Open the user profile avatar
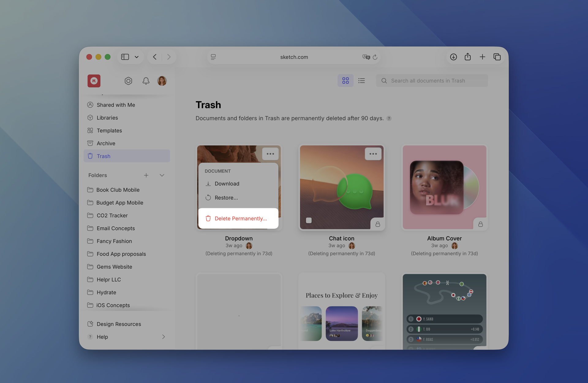588x383 pixels. [x=162, y=81]
